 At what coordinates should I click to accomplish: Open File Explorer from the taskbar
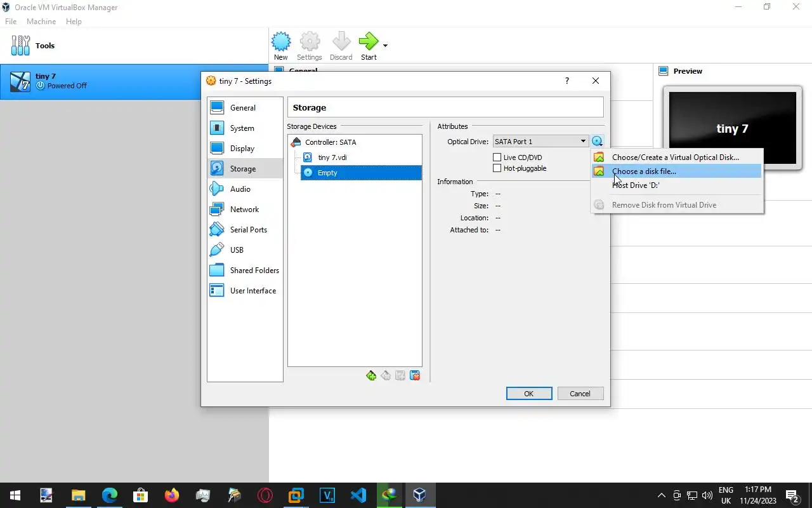(x=78, y=495)
